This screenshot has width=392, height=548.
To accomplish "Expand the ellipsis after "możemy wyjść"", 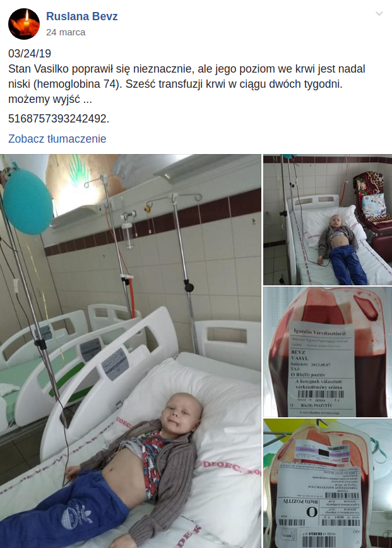I will (x=88, y=100).
